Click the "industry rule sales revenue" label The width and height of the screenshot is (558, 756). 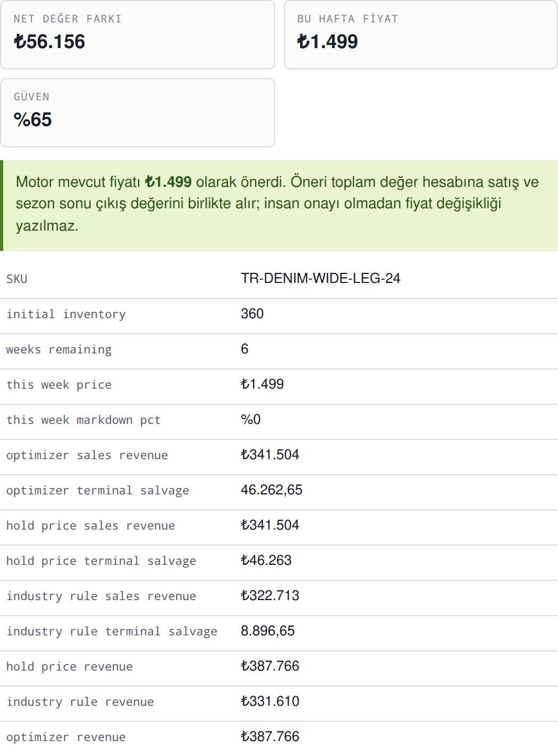[x=101, y=596]
